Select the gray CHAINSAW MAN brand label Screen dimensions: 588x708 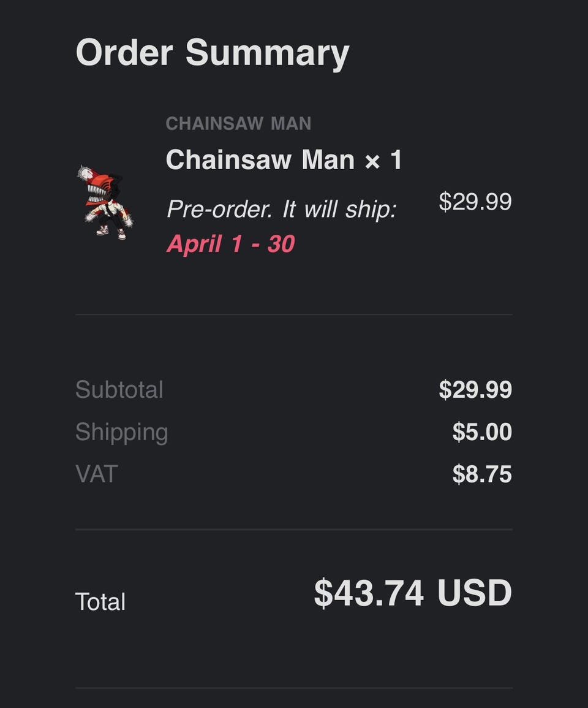coord(238,124)
